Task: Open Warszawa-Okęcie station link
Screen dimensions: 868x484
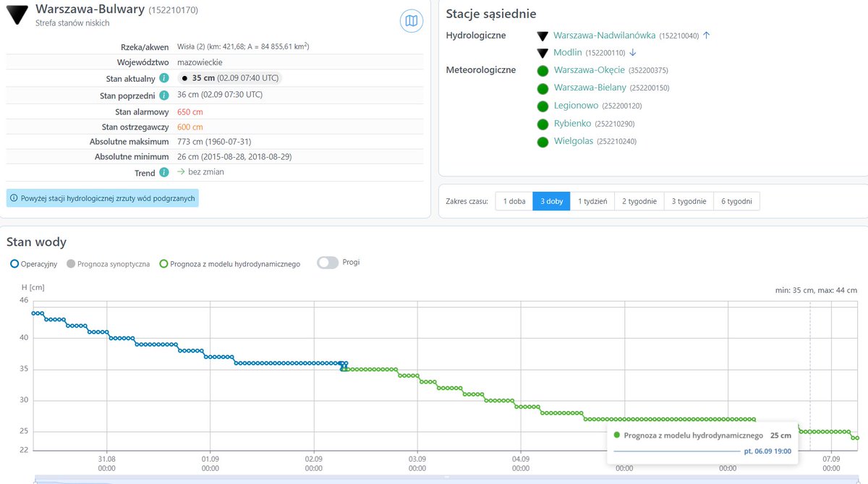Action: click(x=589, y=70)
